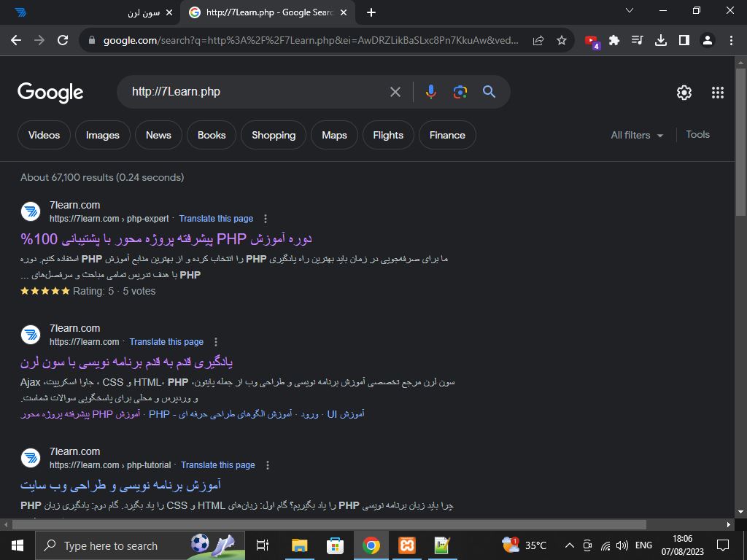Open the آموزش برنامه نویسی و طراحی result
Image resolution: width=747 pixels, height=560 pixels.
pyautogui.click(x=121, y=486)
